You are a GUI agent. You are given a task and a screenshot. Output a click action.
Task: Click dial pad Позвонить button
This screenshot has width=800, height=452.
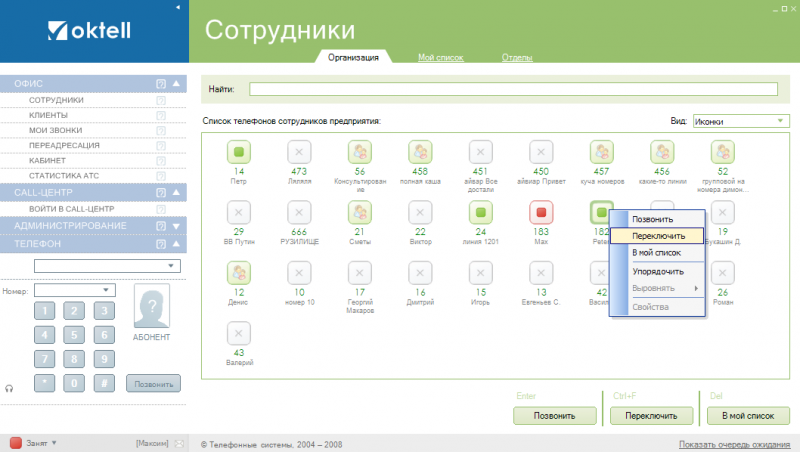pyautogui.click(x=154, y=384)
